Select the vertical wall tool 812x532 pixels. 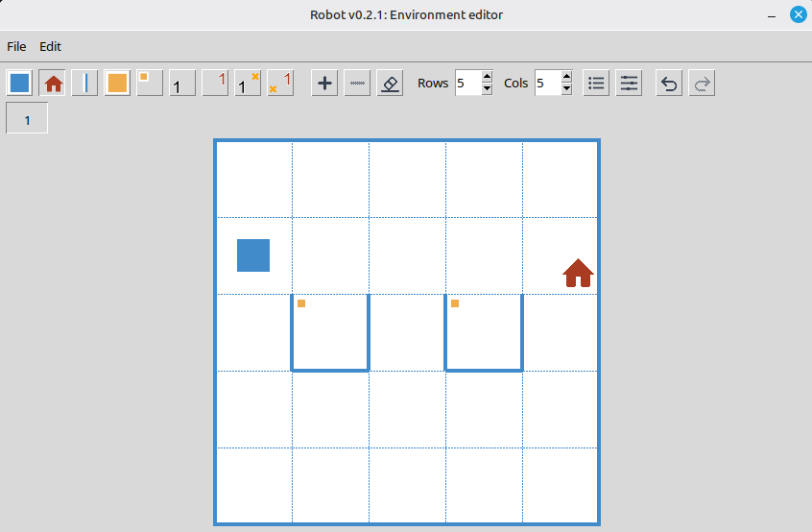pyautogui.click(x=84, y=83)
